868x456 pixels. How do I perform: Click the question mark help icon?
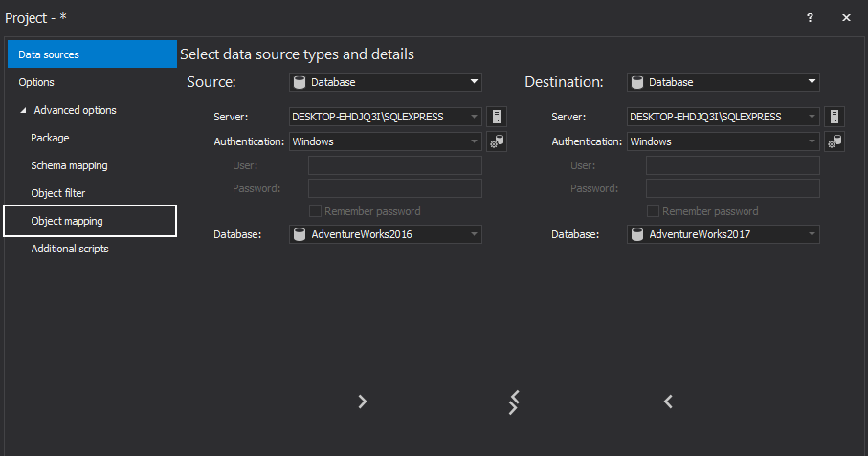click(x=810, y=17)
